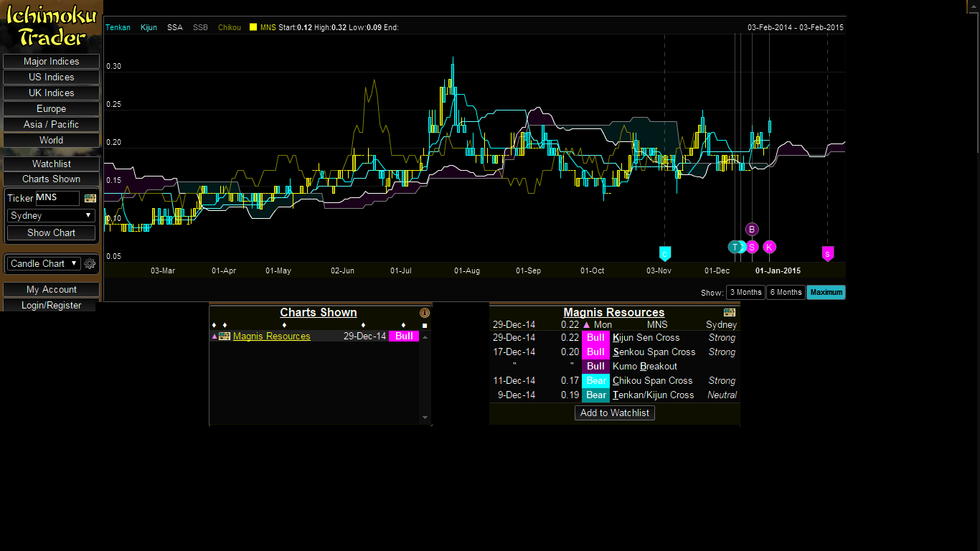Toggle Chikou line in chart legend
The height and width of the screenshot is (551, 980).
pyautogui.click(x=230, y=27)
